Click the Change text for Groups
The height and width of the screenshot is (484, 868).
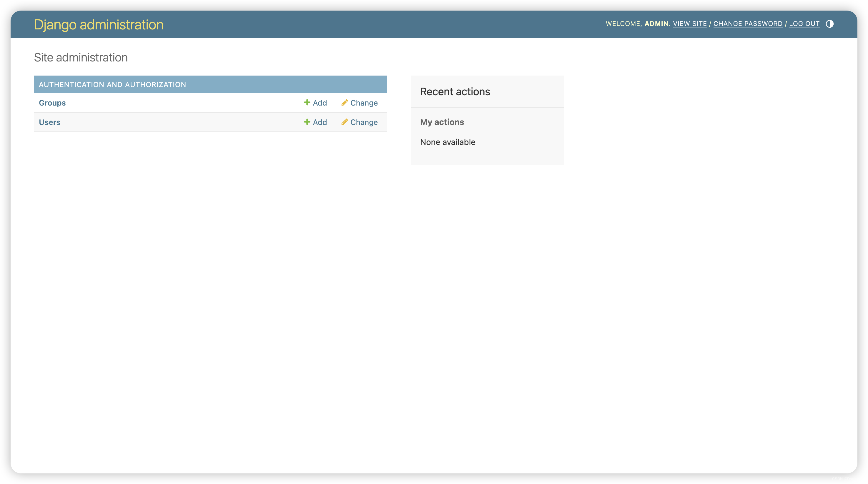[364, 103]
